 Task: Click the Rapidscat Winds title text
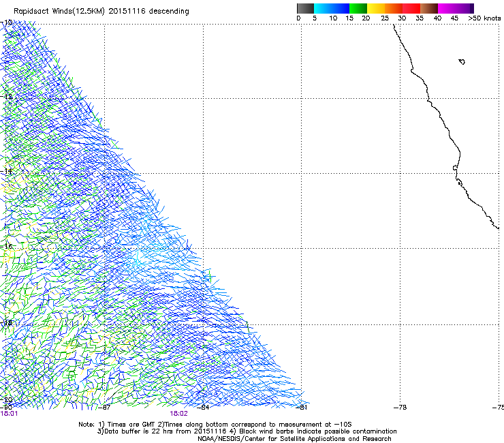[x=101, y=11]
